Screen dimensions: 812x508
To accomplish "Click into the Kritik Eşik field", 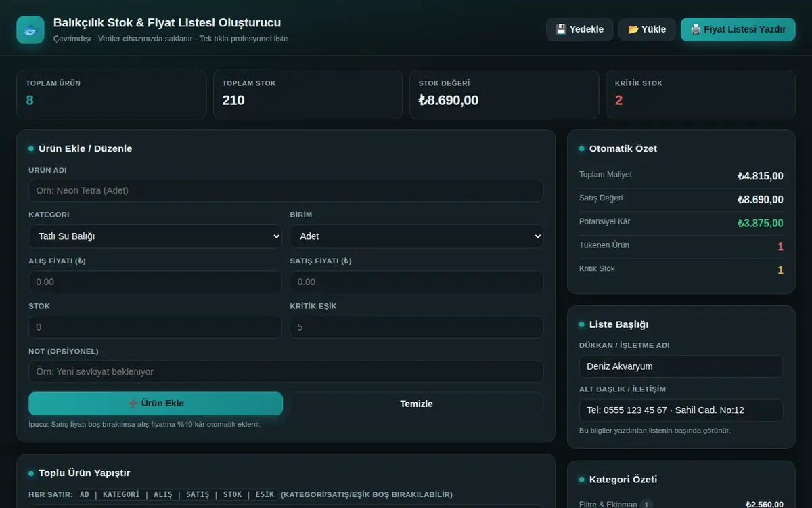I will 417,327.
